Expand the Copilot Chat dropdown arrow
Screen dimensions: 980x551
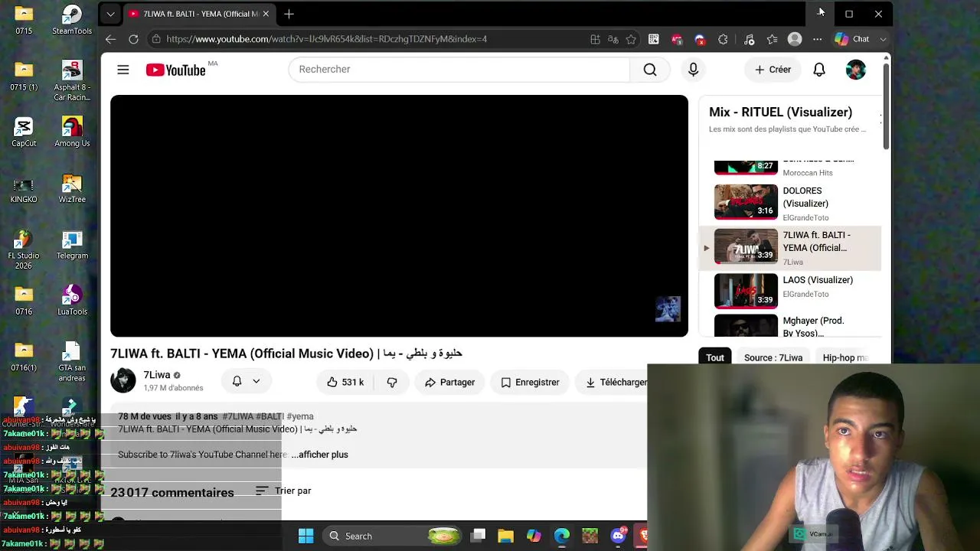coord(883,39)
